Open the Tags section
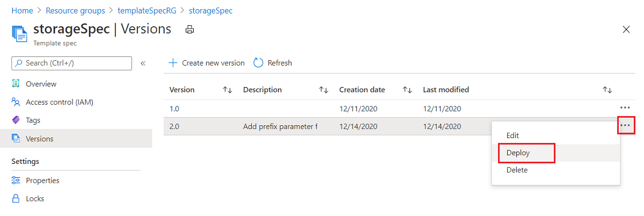This screenshot has height=216, width=644. [33, 120]
